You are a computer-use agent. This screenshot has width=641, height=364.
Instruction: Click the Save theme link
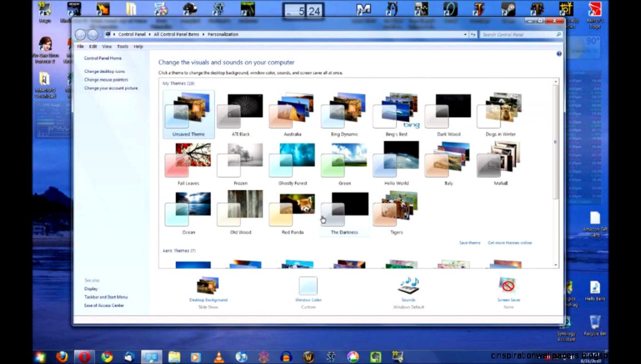click(x=470, y=243)
